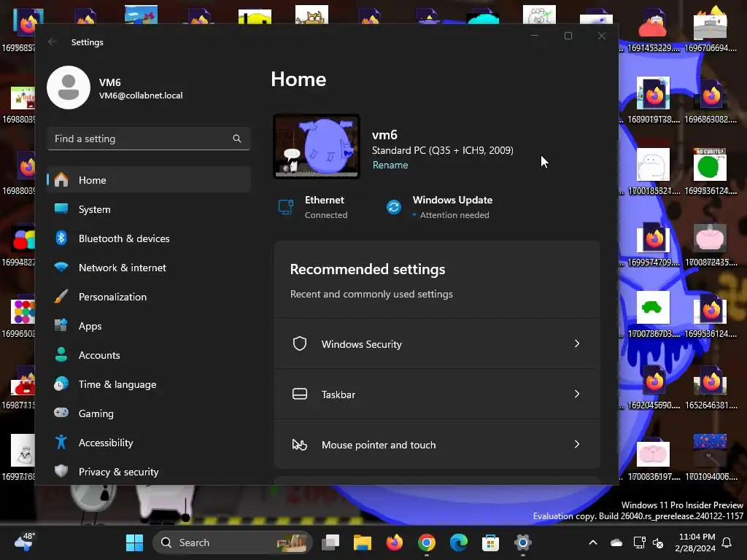Select desktop file 1696706694

(711, 29)
